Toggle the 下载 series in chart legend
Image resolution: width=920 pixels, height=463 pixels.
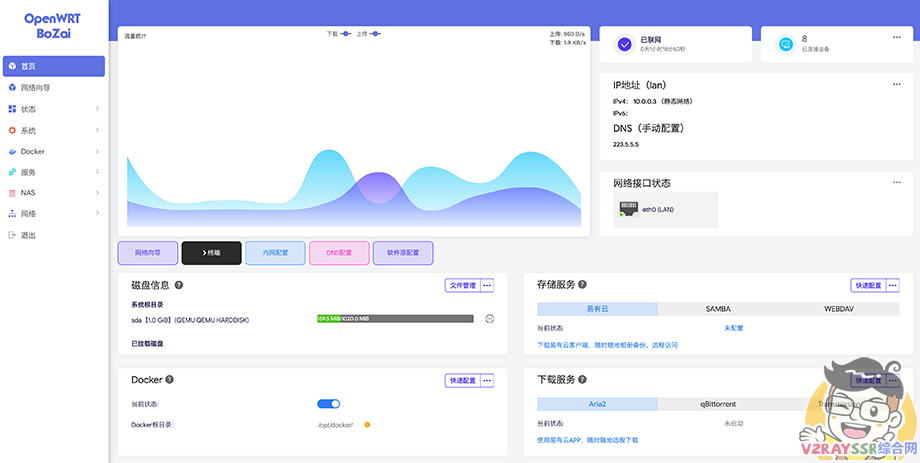[339, 34]
